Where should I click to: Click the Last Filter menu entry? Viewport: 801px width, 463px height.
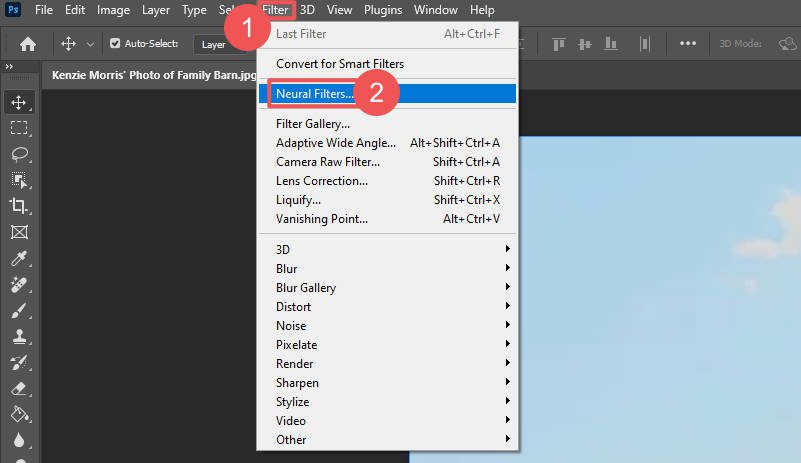tap(387, 34)
